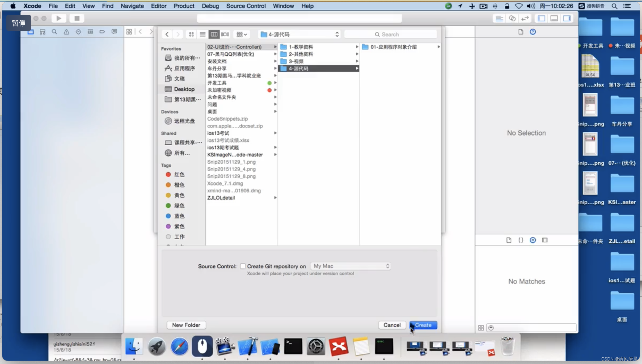642x364 pixels.
Task: Expand the 3-视频 folder
Action: 357,61
